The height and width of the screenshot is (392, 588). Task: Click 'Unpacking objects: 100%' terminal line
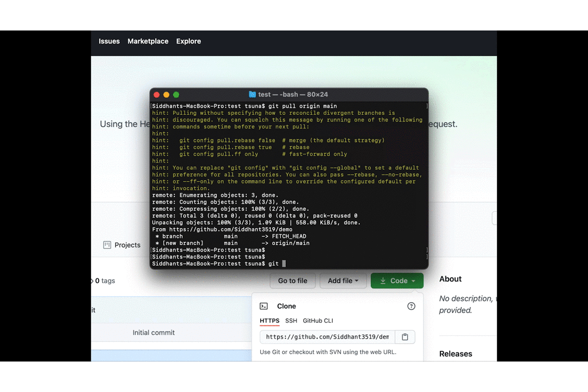click(256, 223)
